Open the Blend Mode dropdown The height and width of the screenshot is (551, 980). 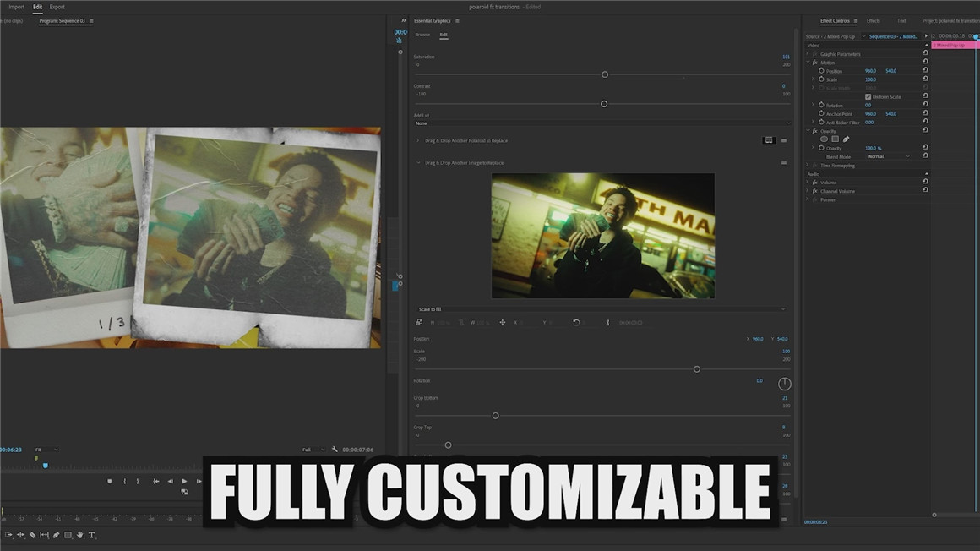pyautogui.click(x=888, y=156)
